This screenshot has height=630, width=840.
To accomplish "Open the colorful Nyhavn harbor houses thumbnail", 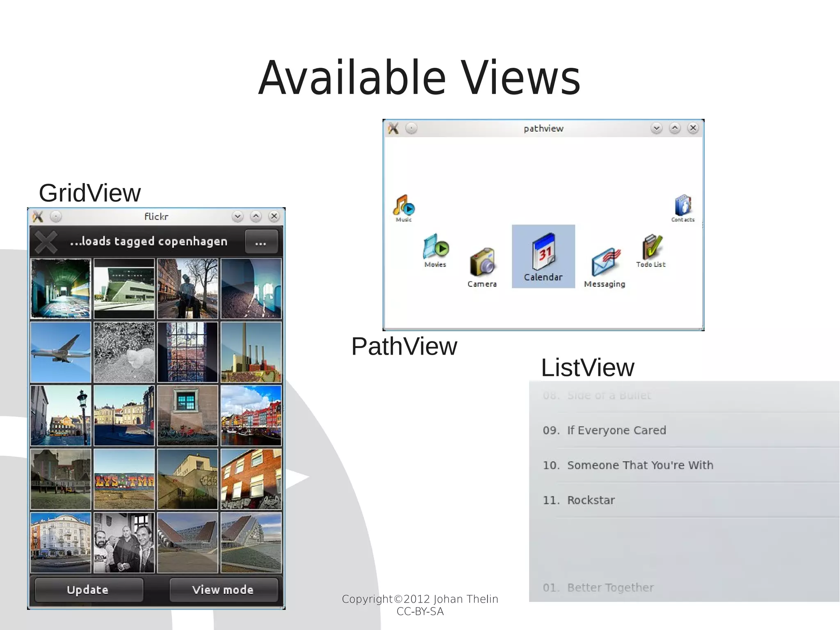I will pos(251,415).
